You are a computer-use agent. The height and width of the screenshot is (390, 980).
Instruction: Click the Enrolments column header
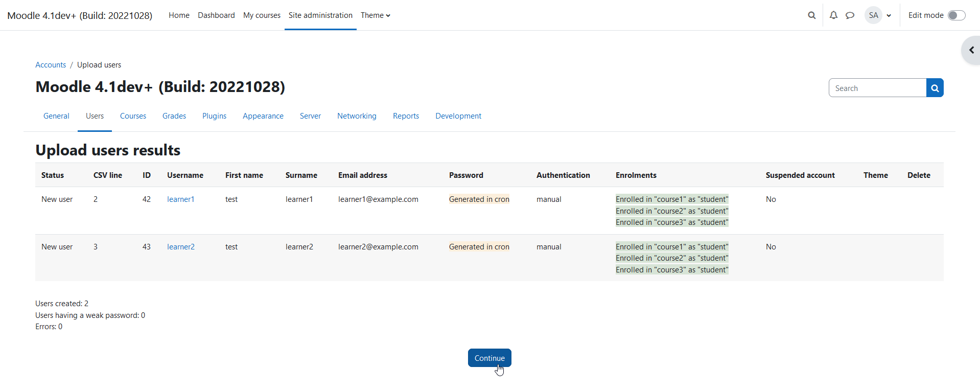tap(636, 175)
